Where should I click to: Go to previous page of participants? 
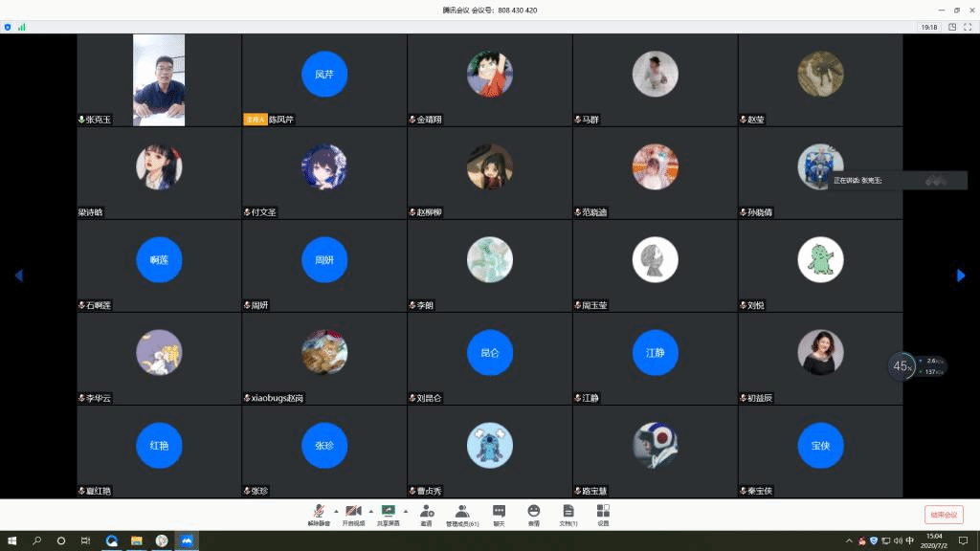pos(18,275)
